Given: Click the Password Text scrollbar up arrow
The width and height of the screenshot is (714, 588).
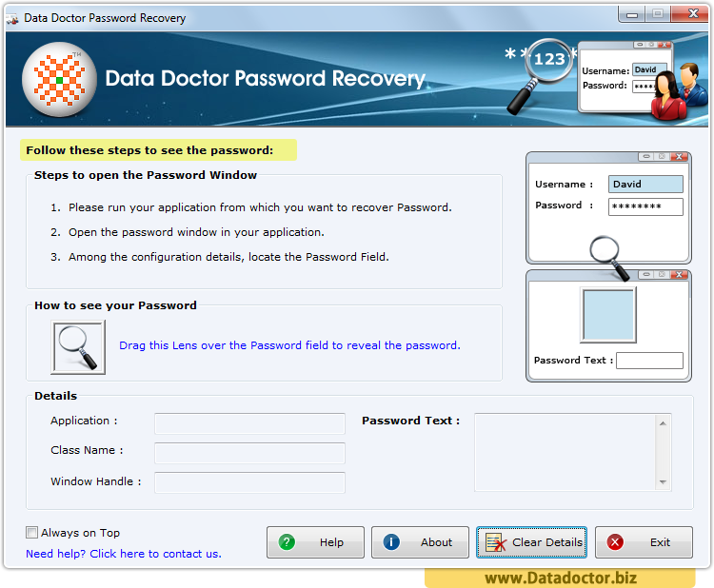Looking at the screenshot, I should point(663,423).
